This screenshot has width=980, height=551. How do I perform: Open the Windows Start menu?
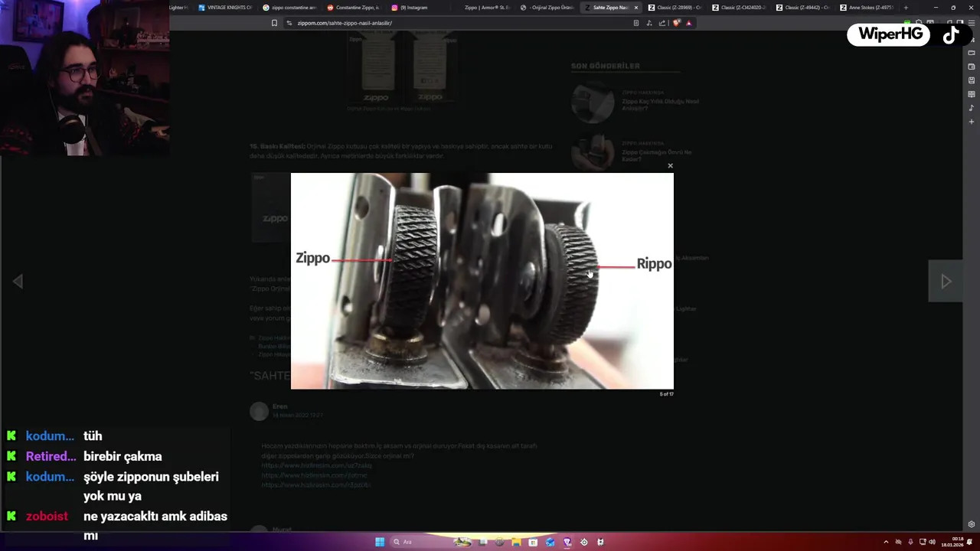coord(380,542)
